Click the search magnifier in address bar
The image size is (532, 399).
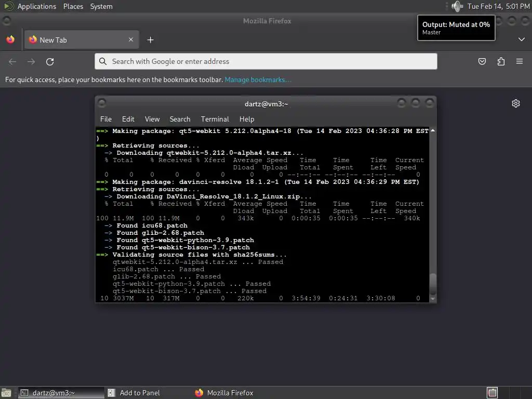tap(103, 61)
